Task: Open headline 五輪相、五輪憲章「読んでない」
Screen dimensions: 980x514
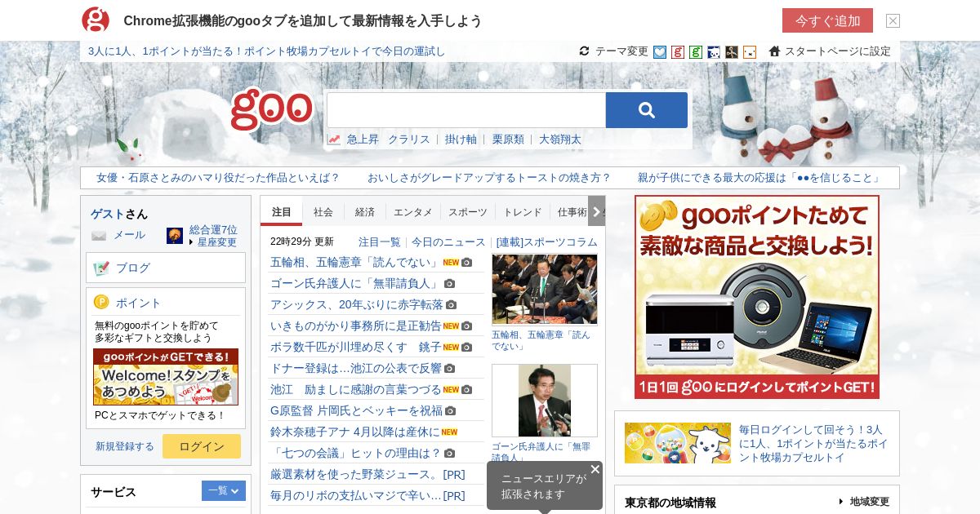Action: tap(354, 262)
